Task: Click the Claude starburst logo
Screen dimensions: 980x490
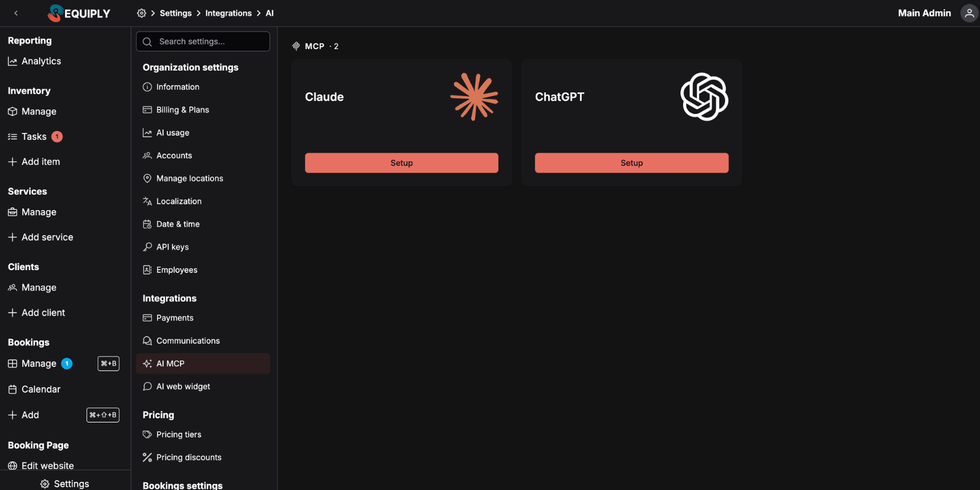Action: (x=474, y=97)
